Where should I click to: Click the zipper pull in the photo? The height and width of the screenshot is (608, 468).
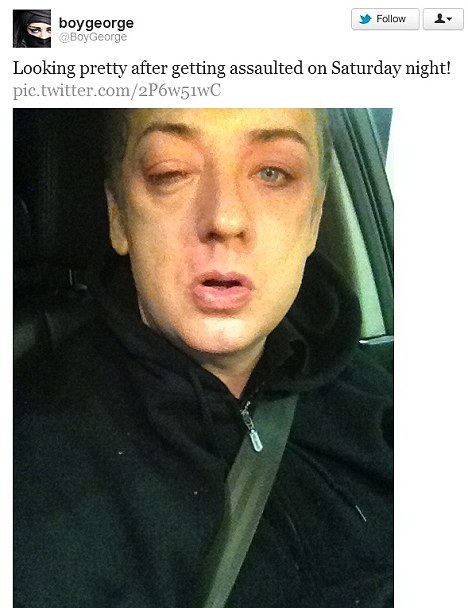click(251, 430)
